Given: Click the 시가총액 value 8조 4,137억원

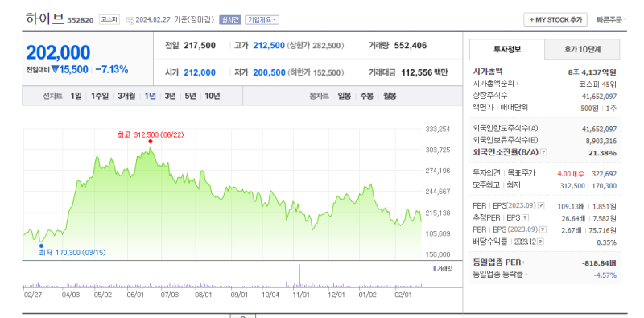Looking at the screenshot, I should click(x=592, y=72).
